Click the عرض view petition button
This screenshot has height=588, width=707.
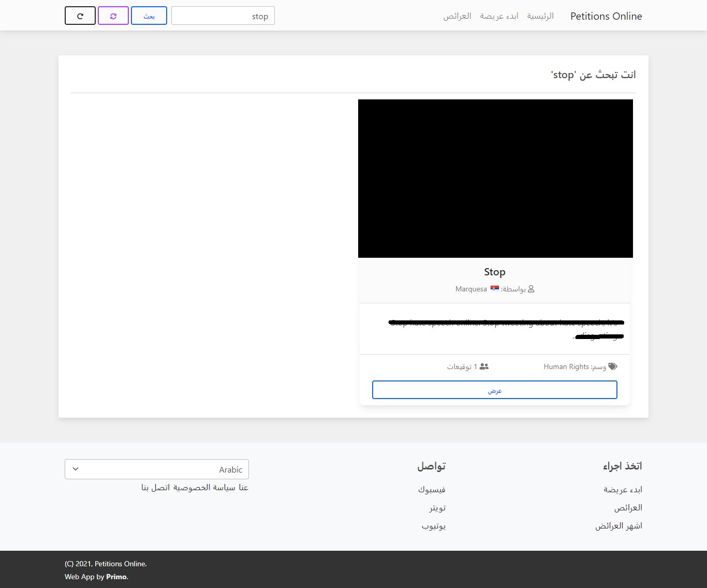(495, 390)
